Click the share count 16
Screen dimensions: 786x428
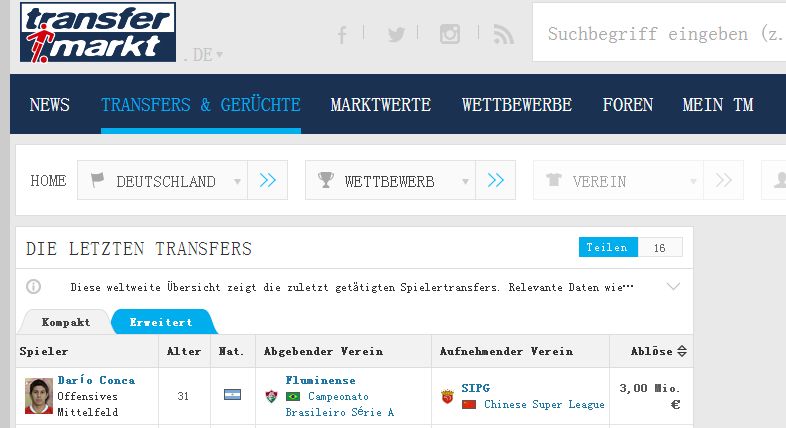pyautogui.click(x=660, y=248)
